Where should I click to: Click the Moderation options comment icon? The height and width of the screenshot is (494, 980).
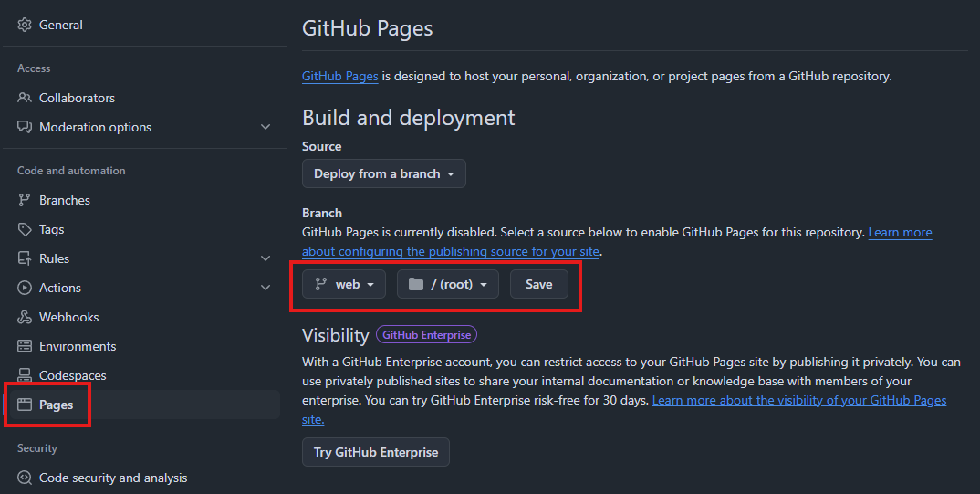pos(25,127)
